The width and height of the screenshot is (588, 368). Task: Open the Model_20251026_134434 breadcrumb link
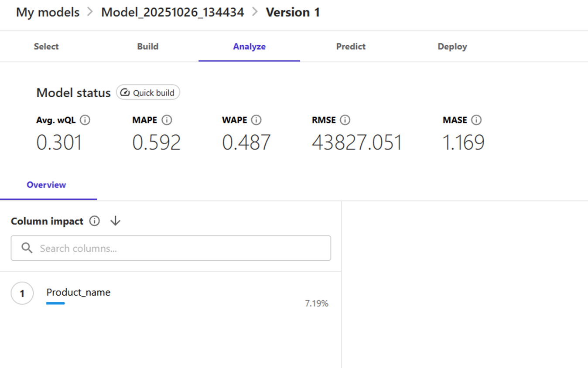click(172, 12)
